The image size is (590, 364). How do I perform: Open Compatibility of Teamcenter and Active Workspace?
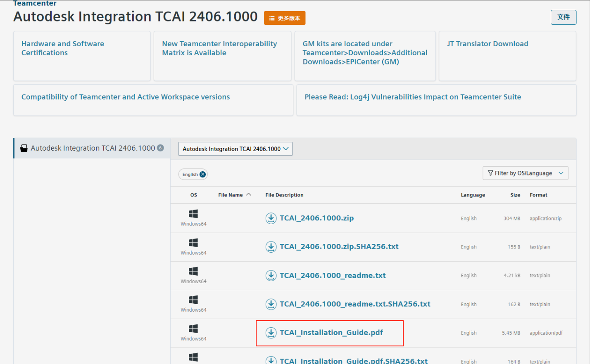[x=153, y=100]
